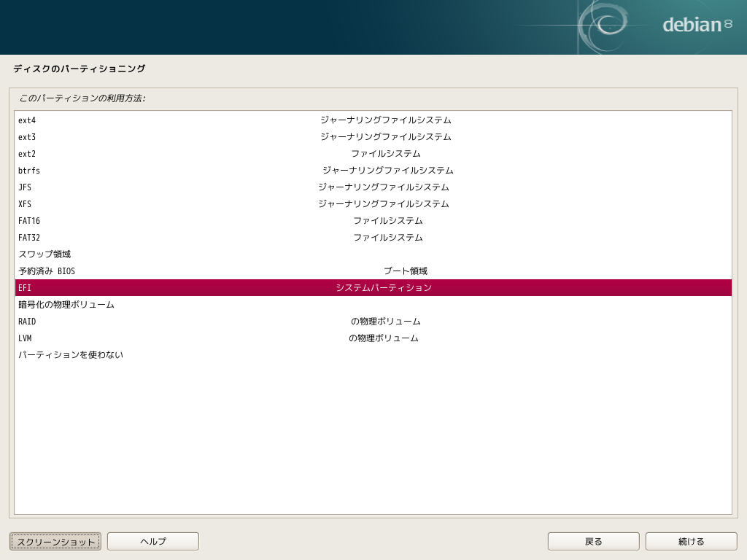Open the ヘルプ dialog

pyautogui.click(x=152, y=541)
